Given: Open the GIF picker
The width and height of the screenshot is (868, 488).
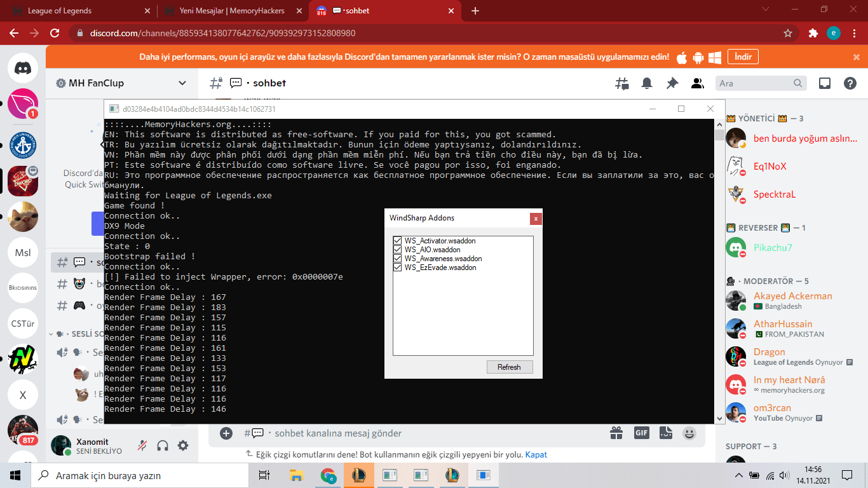Looking at the screenshot, I should tap(641, 433).
